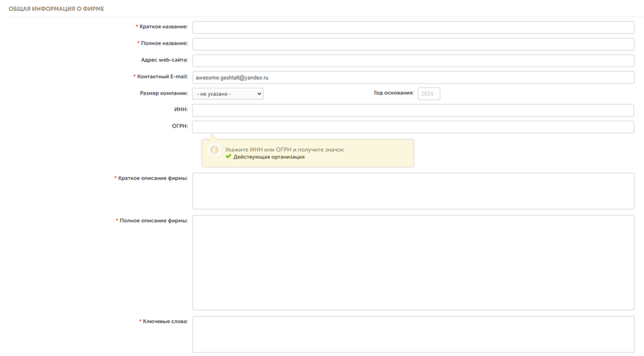Click the Размер компании label text
644x356 pixels.
tap(164, 93)
